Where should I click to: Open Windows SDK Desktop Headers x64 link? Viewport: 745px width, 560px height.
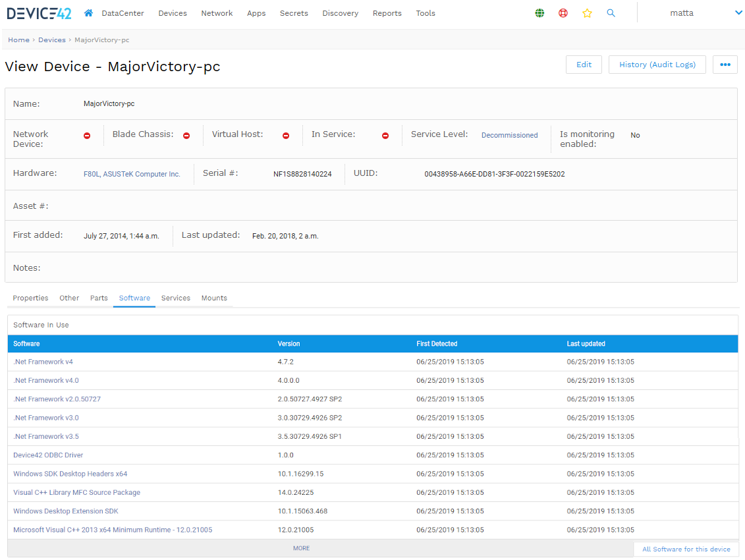pyautogui.click(x=70, y=474)
